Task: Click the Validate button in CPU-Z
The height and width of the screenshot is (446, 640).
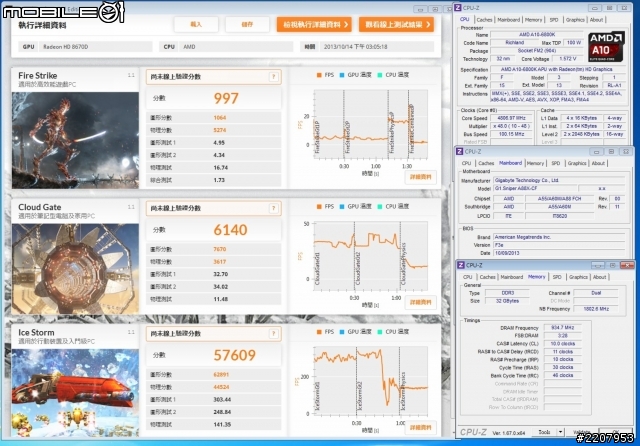Action: tap(581, 432)
